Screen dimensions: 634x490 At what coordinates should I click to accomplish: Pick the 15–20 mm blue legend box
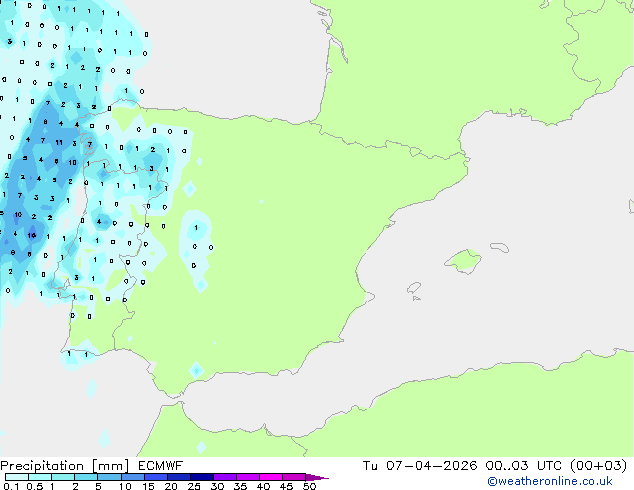click(155, 477)
